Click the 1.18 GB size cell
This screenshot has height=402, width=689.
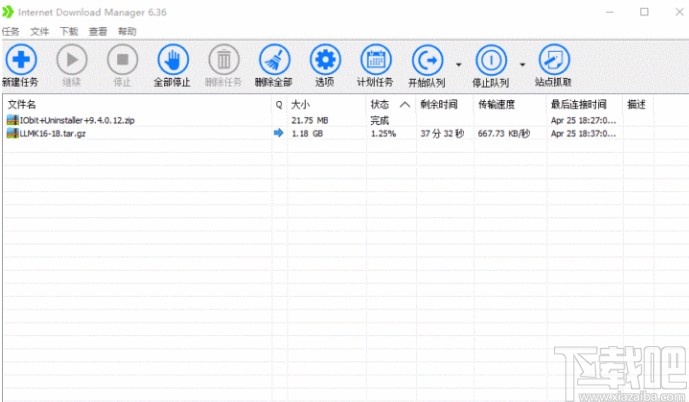pyautogui.click(x=307, y=133)
